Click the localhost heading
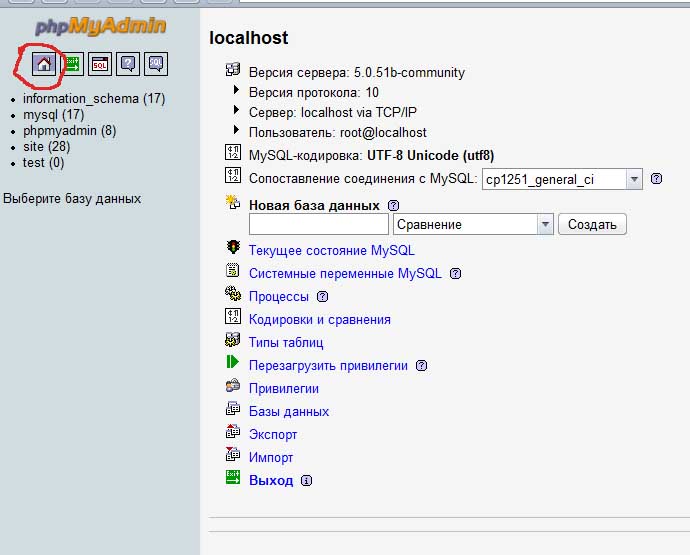Viewport: 690px width, 555px height. [x=249, y=38]
